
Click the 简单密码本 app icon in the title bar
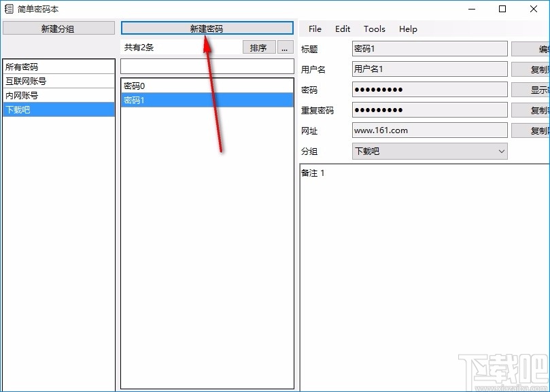point(9,9)
